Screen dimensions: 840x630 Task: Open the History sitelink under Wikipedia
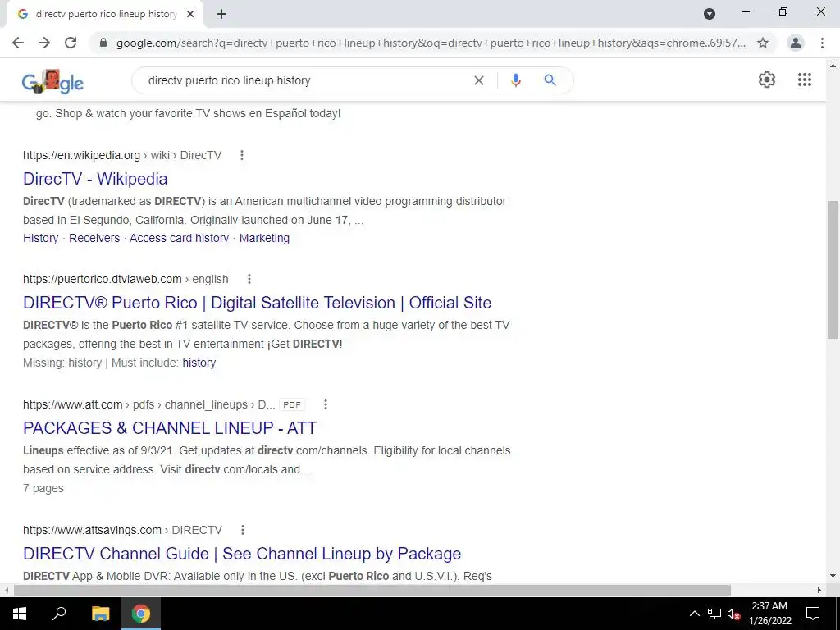41,238
